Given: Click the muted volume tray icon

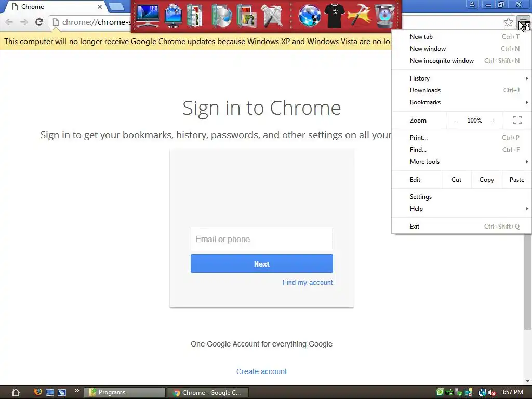Looking at the screenshot, I should tap(493, 393).
